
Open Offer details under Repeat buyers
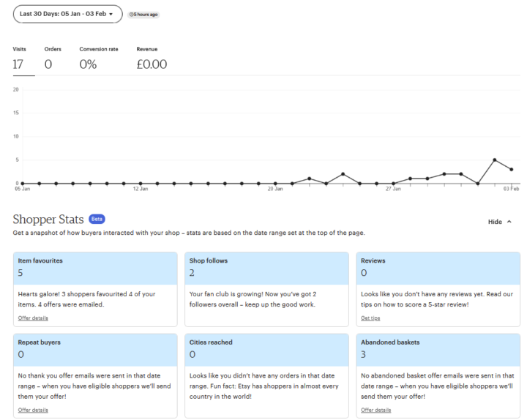[33, 410]
